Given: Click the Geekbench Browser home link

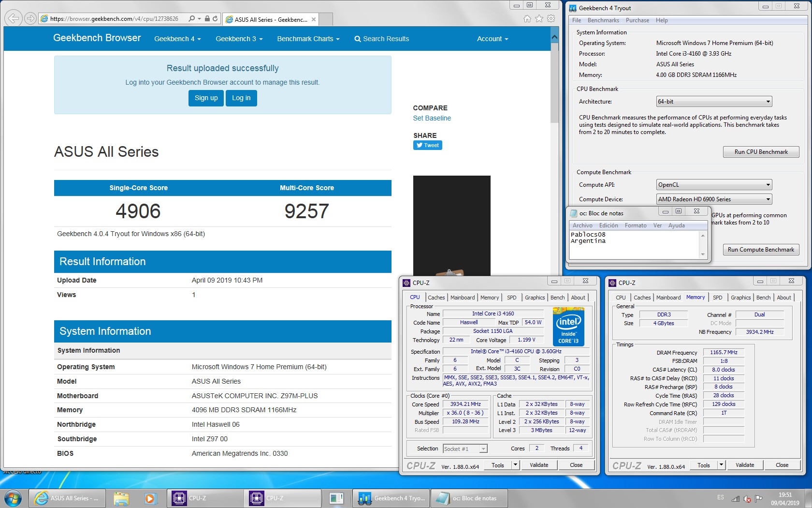Looking at the screenshot, I should (x=97, y=38).
